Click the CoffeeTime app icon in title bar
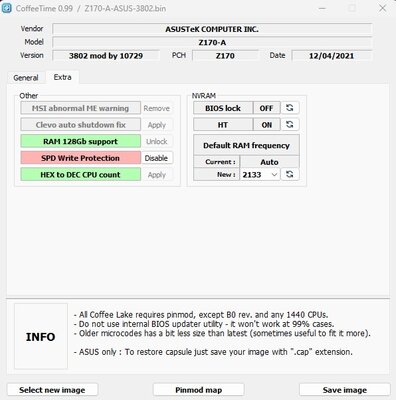The width and height of the screenshot is (396, 400). [x=6, y=8]
